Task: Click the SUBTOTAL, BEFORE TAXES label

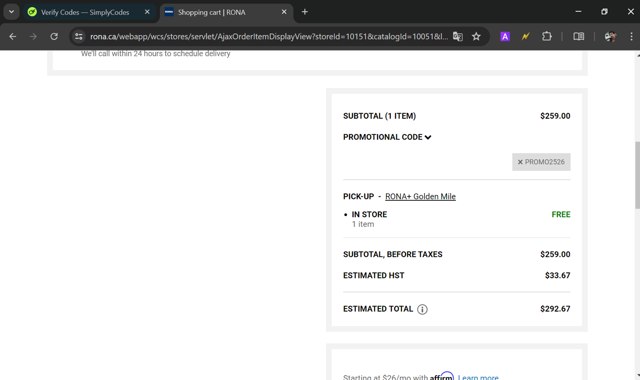Action: point(393,254)
